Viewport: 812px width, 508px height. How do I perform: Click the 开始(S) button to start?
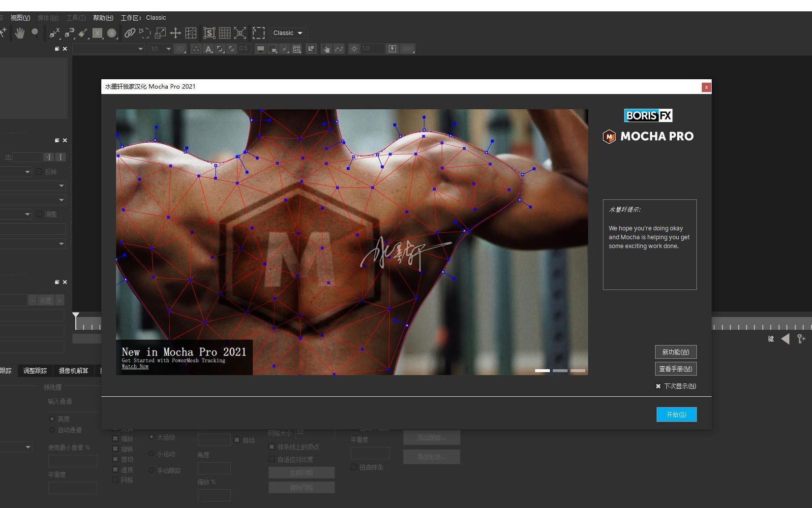coord(676,414)
